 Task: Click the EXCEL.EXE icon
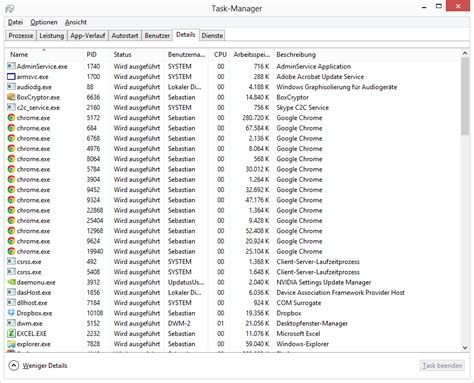[x=11, y=334]
